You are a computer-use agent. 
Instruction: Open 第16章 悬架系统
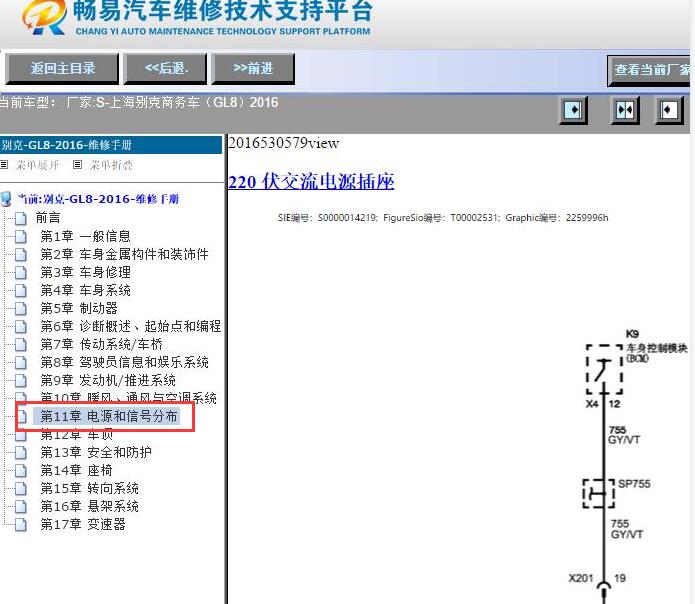tap(90, 506)
